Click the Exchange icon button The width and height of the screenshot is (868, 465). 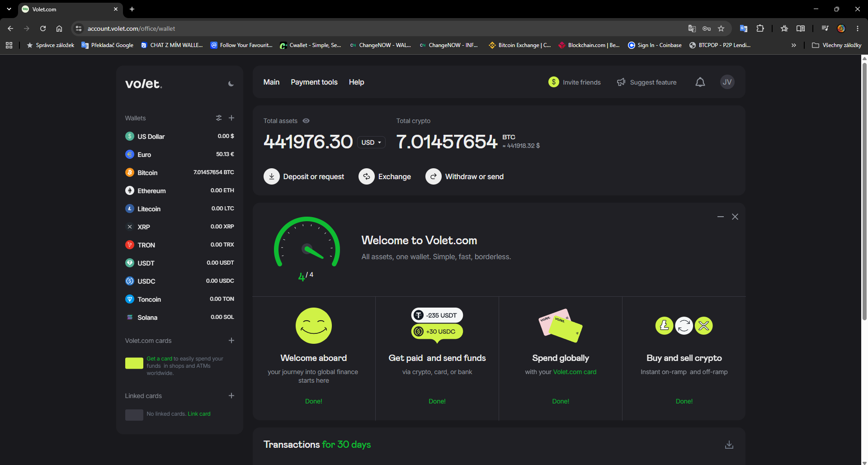pos(367,176)
